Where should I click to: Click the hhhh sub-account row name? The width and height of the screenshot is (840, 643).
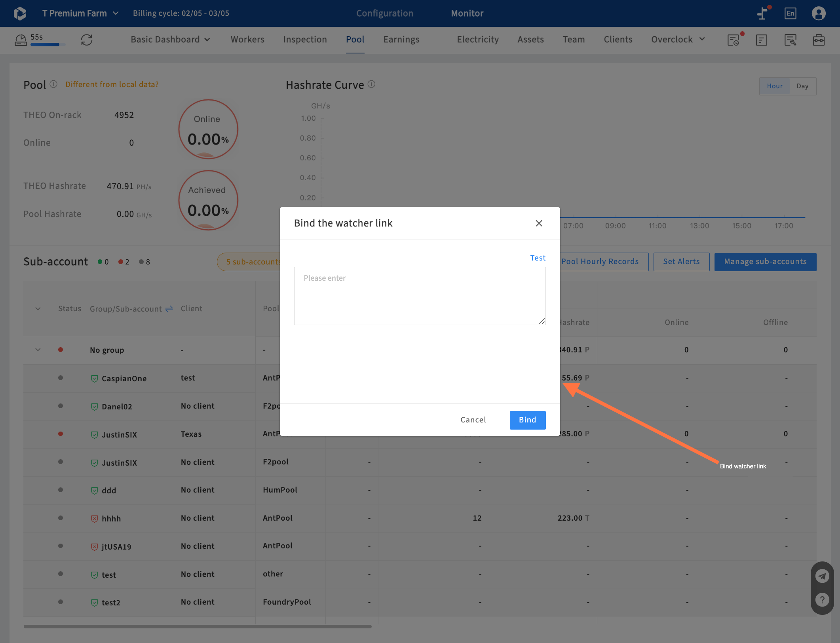coord(111,519)
